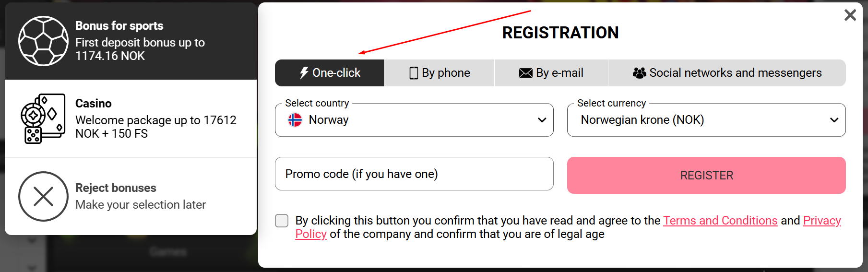Click the people group social networks icon

[639, 73]
